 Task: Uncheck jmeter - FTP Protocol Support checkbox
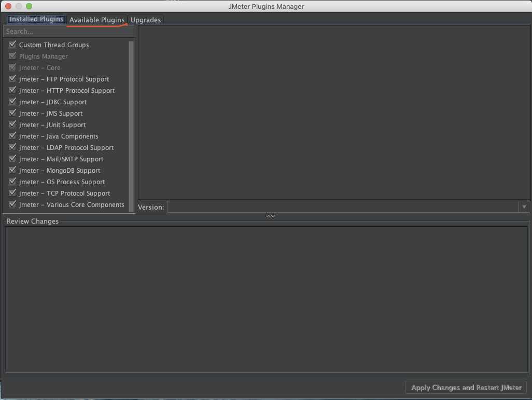point(12,78)
